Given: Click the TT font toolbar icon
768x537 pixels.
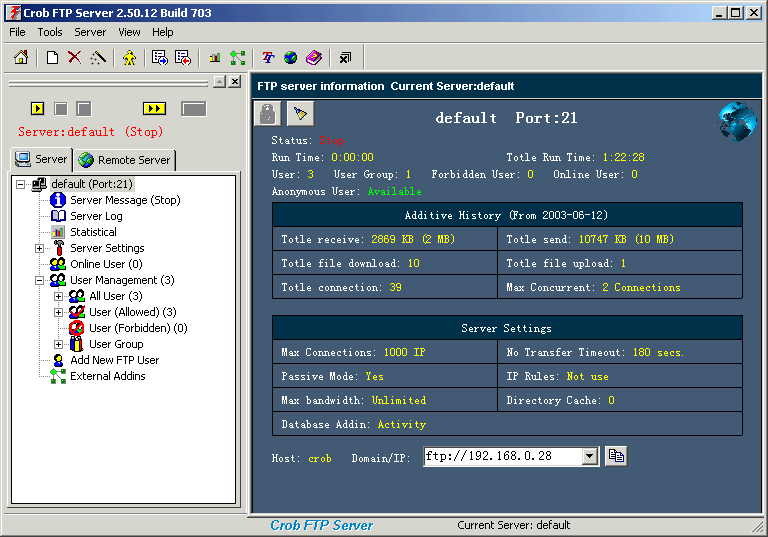Looking at the screenshot, I should (268, 57).
